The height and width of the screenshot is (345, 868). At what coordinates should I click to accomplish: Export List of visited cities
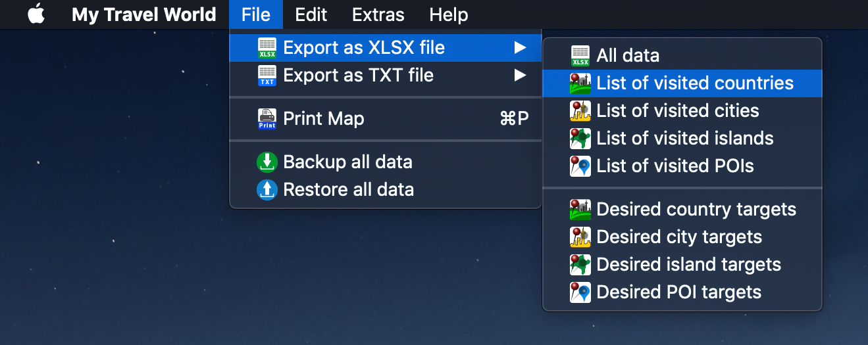pyautogui.click(x=682, y=111)
